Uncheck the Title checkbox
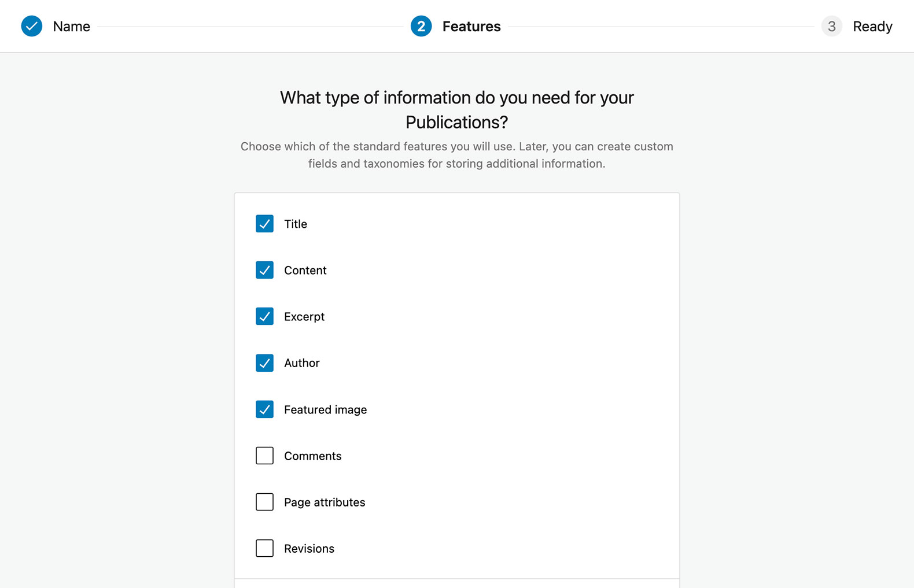The image size is (914, 588). click(x=264, y=224)
